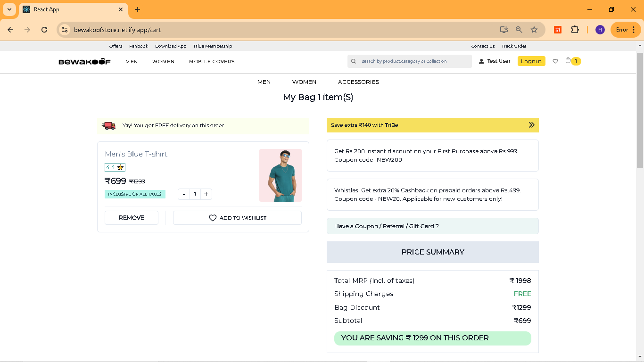Click YOU ARE SAVING ₹ 1299 banner

tap(433, 338)
